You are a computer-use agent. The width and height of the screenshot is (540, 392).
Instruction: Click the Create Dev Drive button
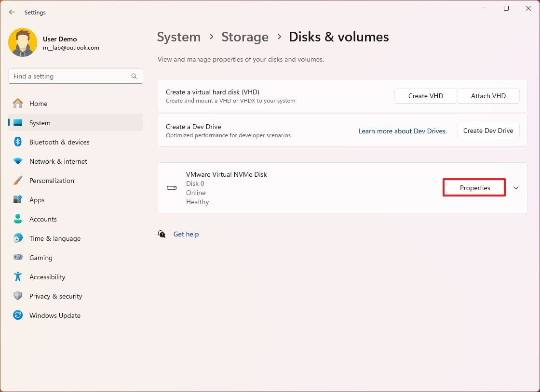click(x=488, y=131)
